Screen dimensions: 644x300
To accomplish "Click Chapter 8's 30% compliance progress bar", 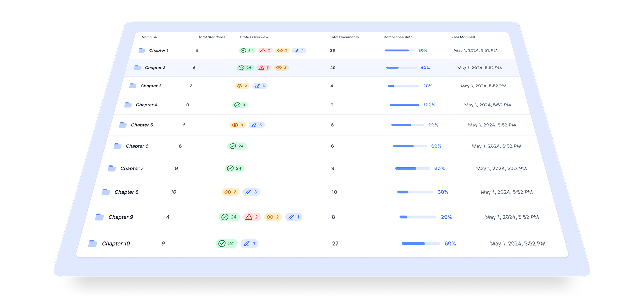I will coord(415,192).
